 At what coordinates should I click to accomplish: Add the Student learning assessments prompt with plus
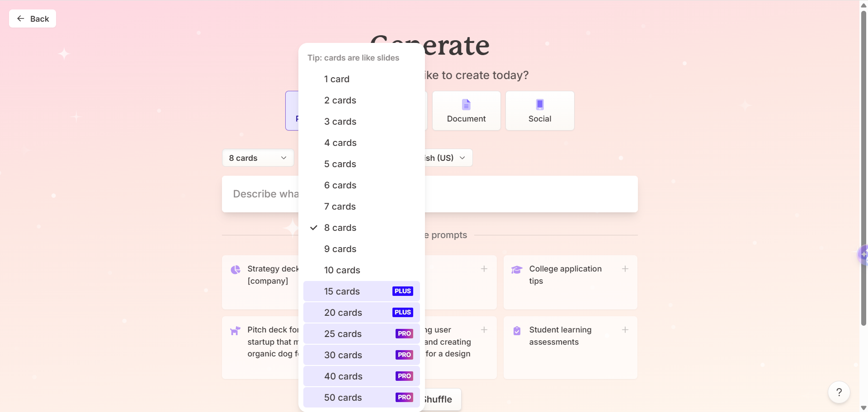point(625,330)
